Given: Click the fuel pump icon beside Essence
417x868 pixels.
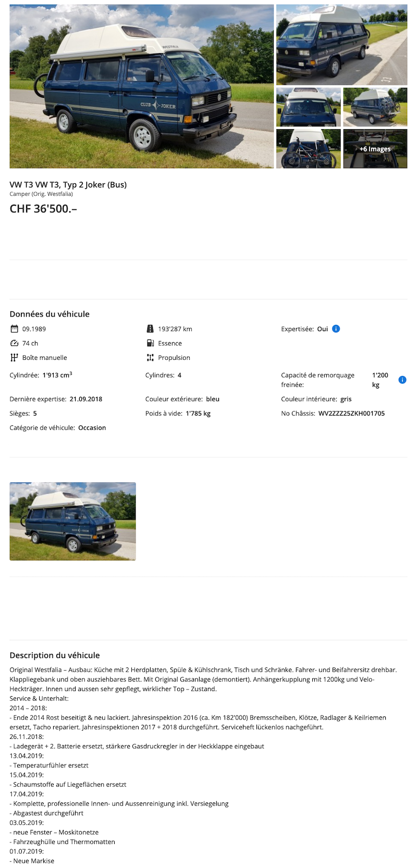Looking at the screenshot, I should tap(150, 343).
